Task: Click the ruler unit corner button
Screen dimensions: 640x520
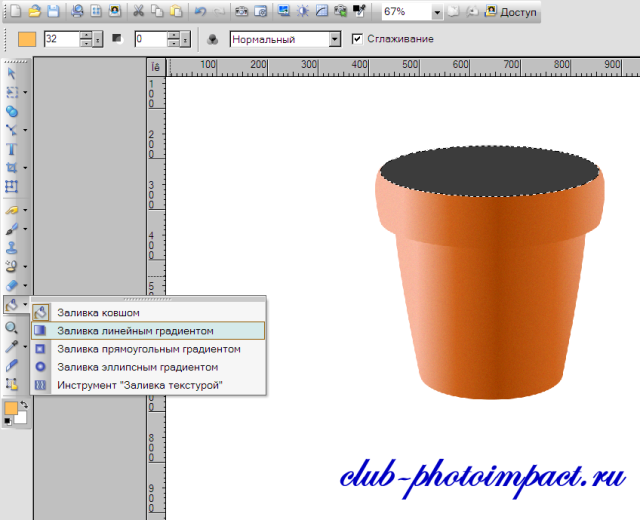Action: coord(156,67)
